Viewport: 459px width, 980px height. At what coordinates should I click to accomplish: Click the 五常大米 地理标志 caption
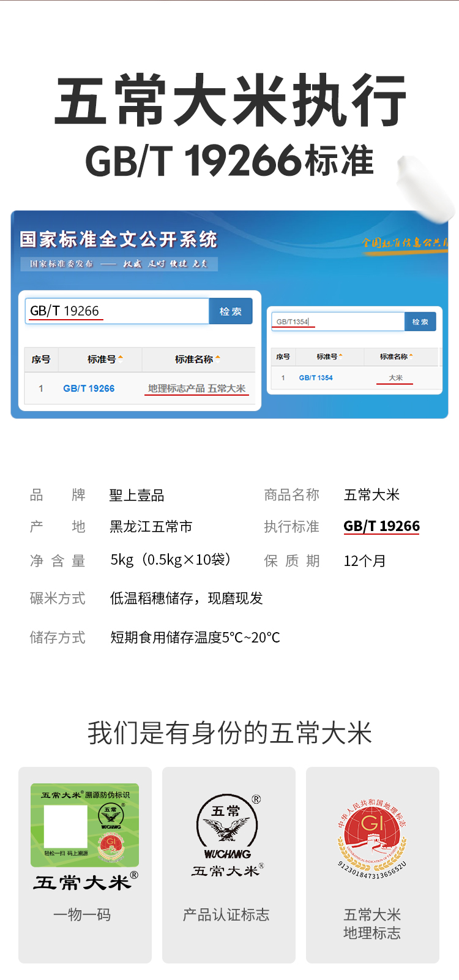(x=372, y=924)
